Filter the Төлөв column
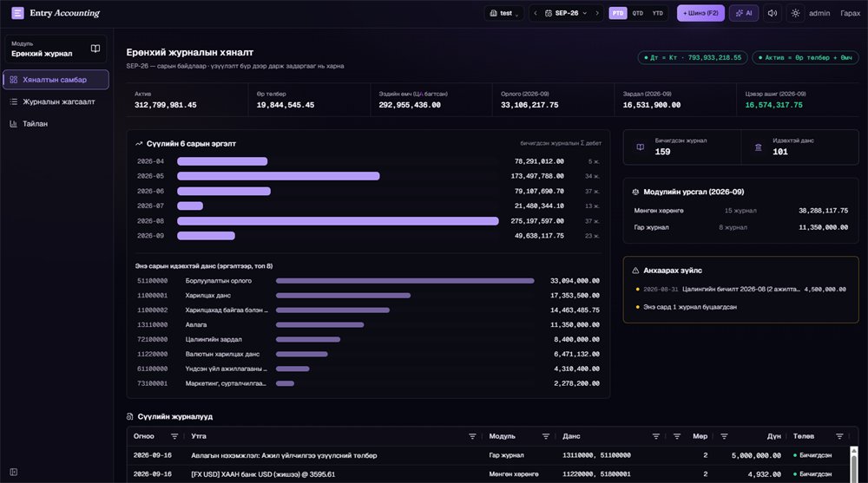 point(839,436)
